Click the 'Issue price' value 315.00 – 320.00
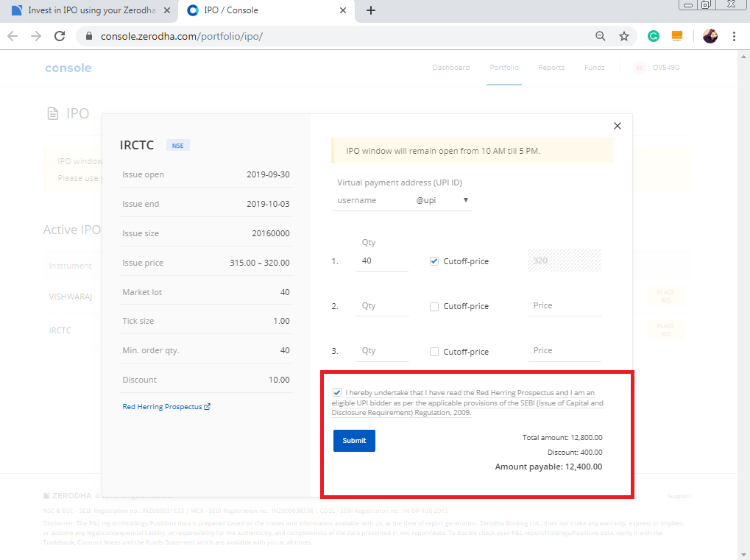The width and height of the screenshot is (750, 560). tap(260, 263)
